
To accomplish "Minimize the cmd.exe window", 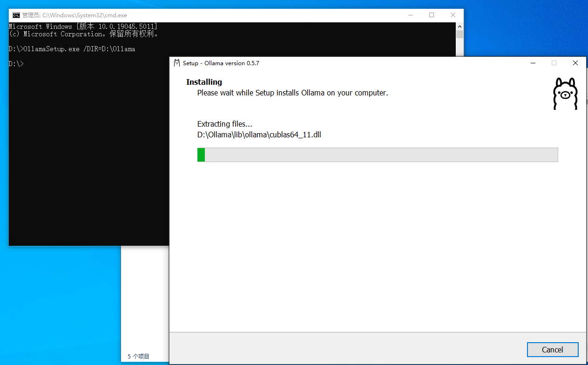I will [x=410, y=15].
